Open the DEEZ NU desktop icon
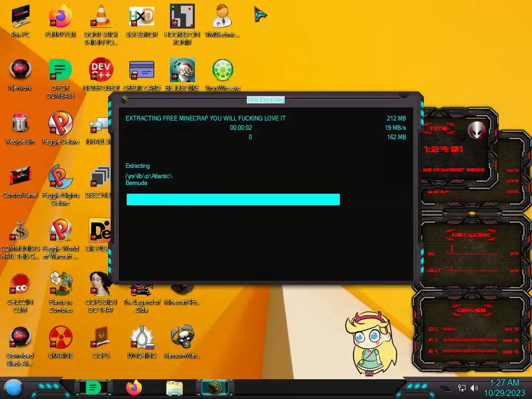 click(99, 182)
